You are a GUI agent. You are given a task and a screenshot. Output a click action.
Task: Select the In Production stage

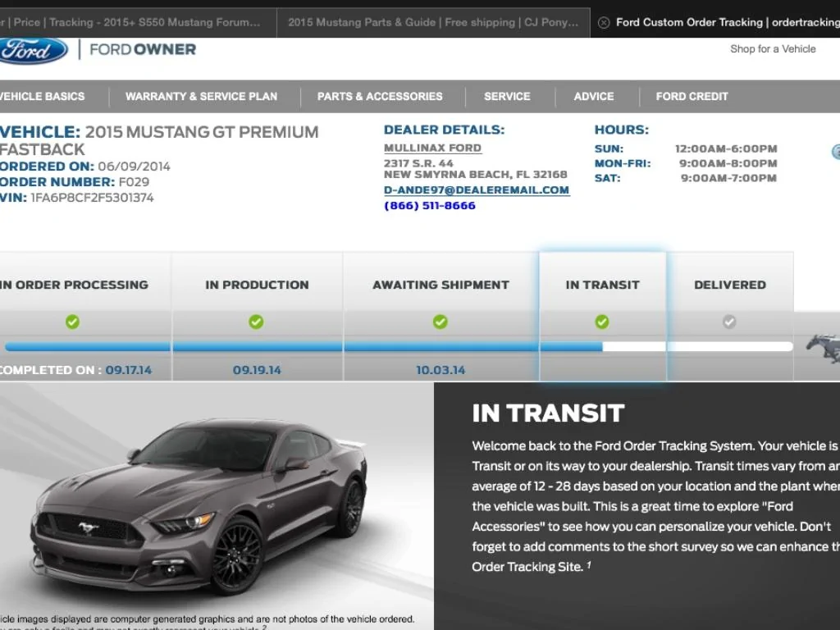coord(257,285)
